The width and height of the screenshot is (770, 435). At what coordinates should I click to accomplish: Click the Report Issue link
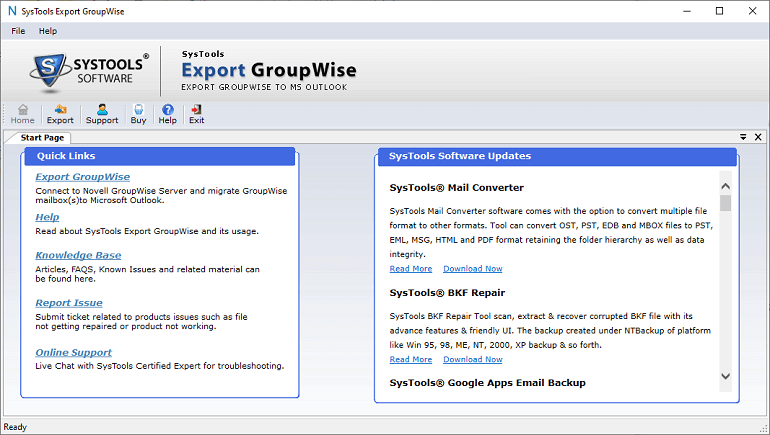[x=69, y=303]
